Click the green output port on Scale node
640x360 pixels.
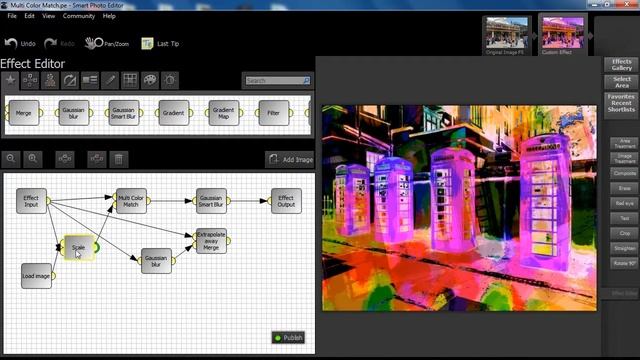pyautogui.click(x=96, y=247)
